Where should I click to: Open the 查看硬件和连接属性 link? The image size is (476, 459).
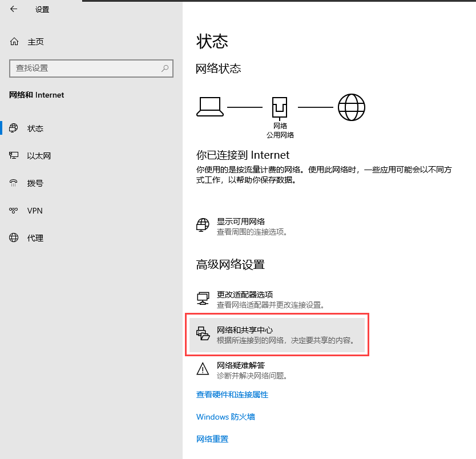coord(232,394)
